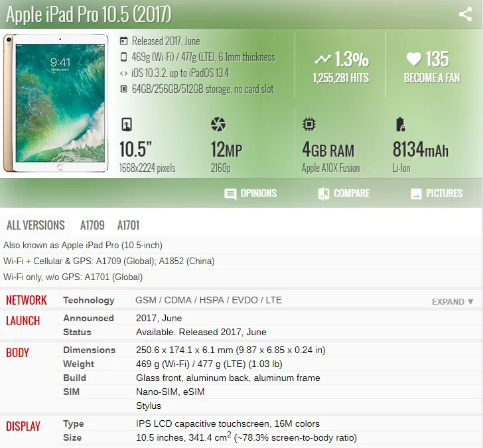Click the '250.6 x 174.1 x 6.1 mm' dimensions value
The height and width of the screenshot is (448, 483).
231,350
